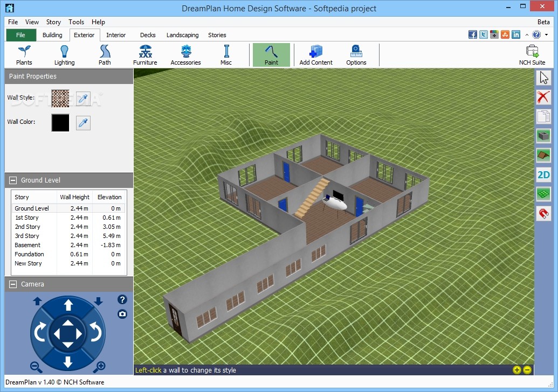558x392 pixels.
Task: Tilt camera with large down arrow
Action: point(68,362)
